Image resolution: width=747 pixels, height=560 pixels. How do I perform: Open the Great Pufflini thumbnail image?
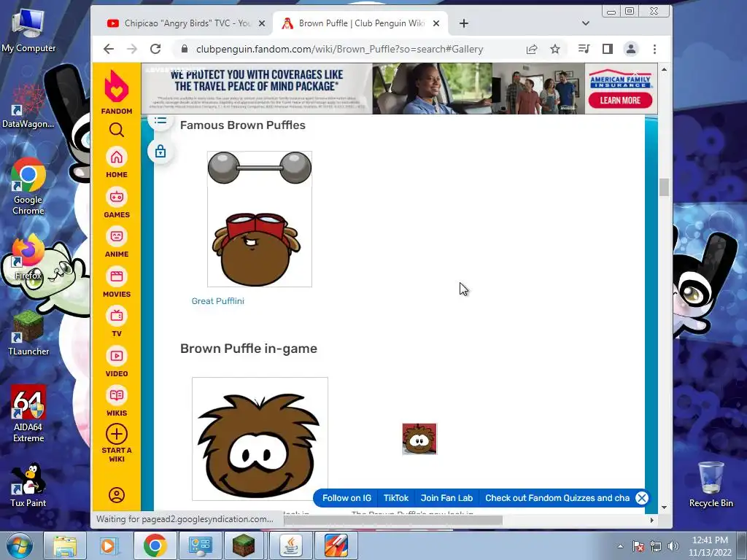[260, 219]
